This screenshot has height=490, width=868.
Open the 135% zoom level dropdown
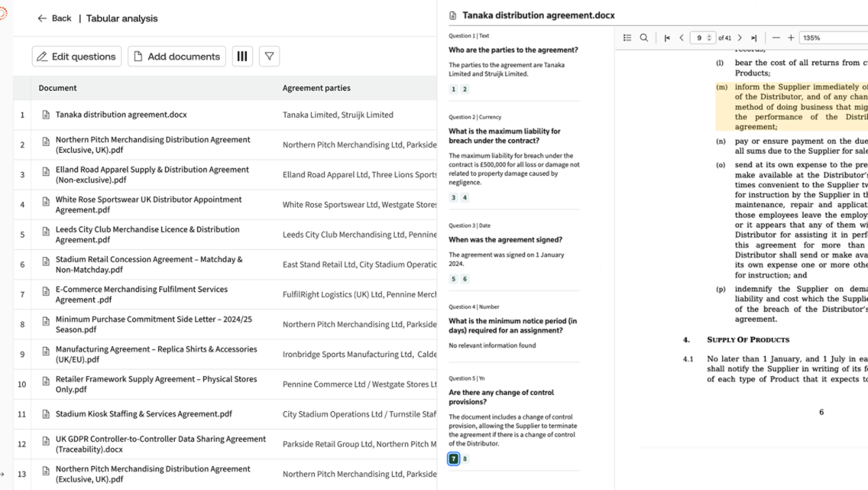[x=833, y=38]
